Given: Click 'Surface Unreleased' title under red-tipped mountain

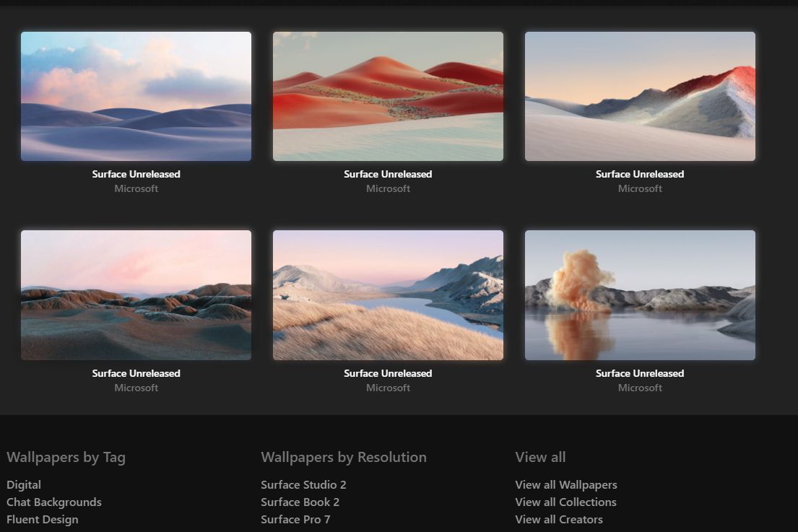Looking at the screenshot, I should 640,174.
